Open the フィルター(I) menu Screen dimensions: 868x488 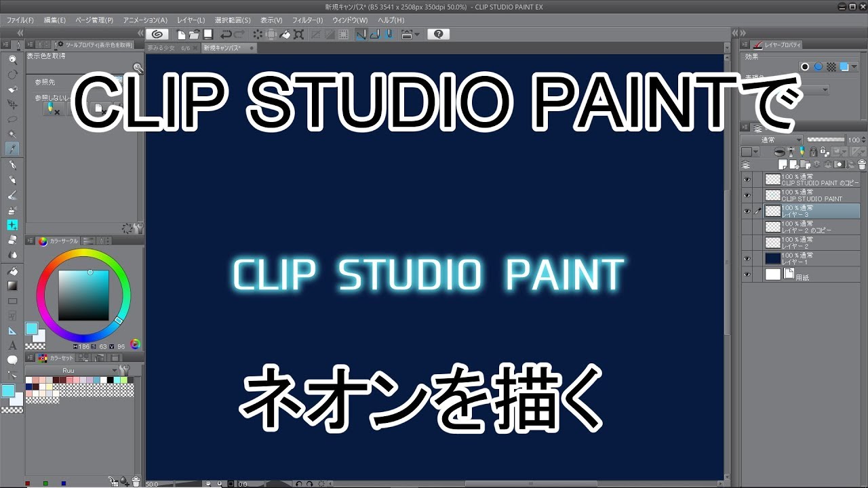pos(308,20)
